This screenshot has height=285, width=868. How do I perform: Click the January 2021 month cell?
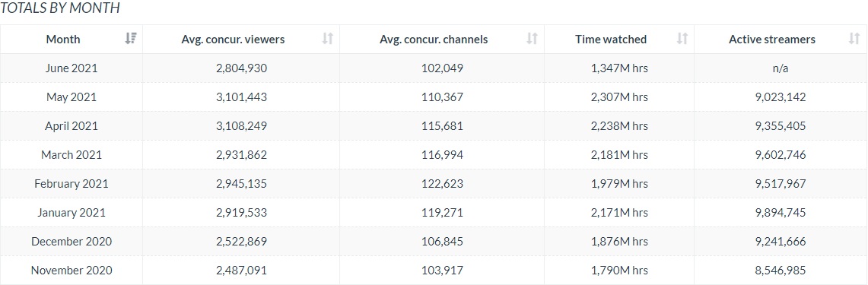tap(72, 213)
